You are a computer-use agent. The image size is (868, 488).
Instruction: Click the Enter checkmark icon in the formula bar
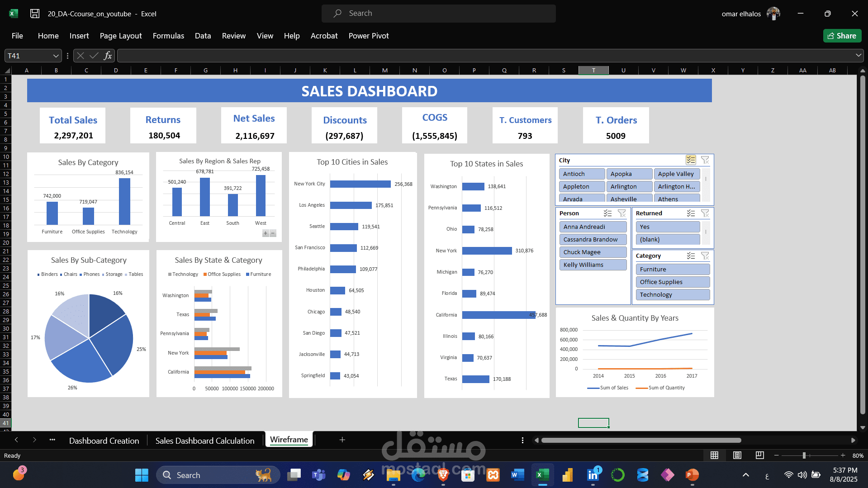[x=94, y=56]
